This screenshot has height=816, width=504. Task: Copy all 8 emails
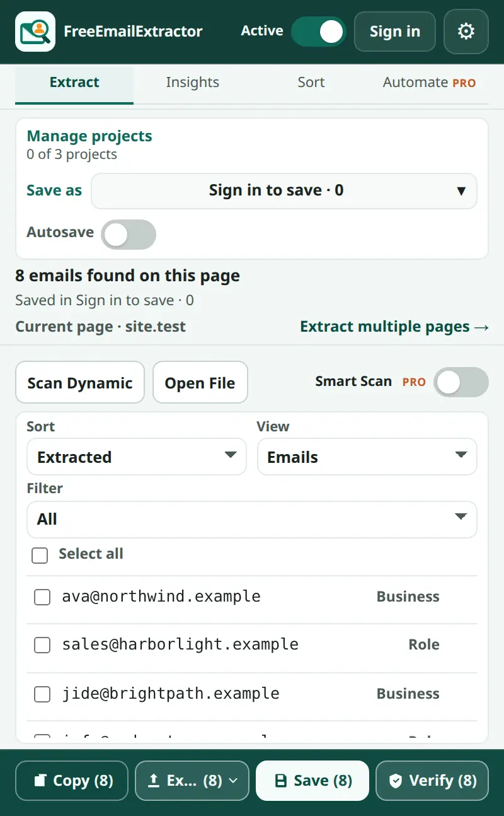tap(72, 781)
